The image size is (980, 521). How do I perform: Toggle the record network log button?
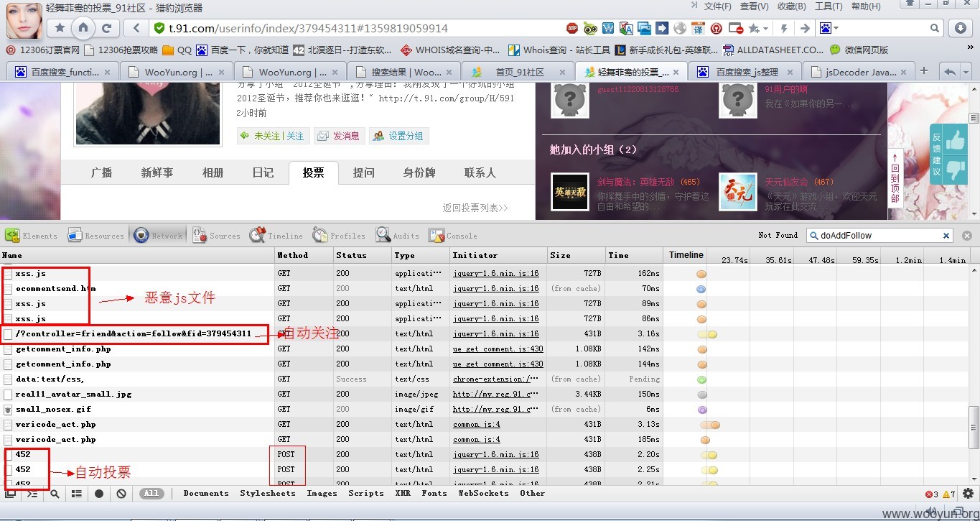[99, 494]
